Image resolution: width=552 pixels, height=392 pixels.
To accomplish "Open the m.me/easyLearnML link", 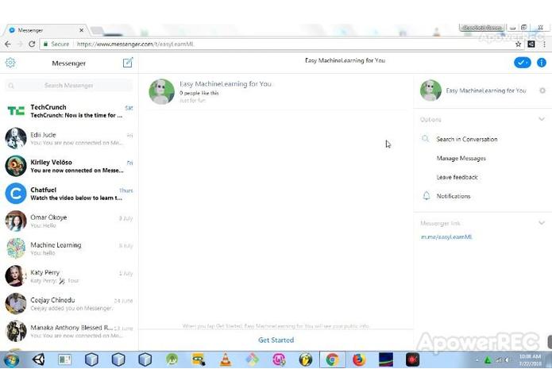I will point(446,237).
